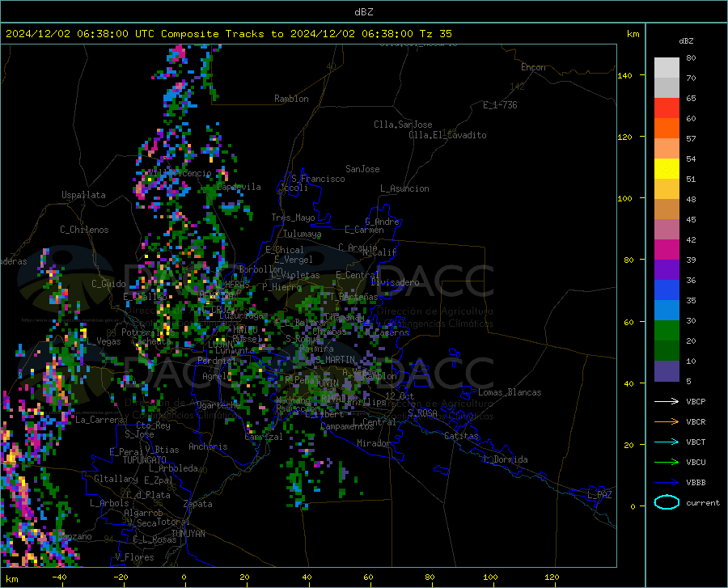Click the 'L_Dormida' map label

[x=505, y=459]
